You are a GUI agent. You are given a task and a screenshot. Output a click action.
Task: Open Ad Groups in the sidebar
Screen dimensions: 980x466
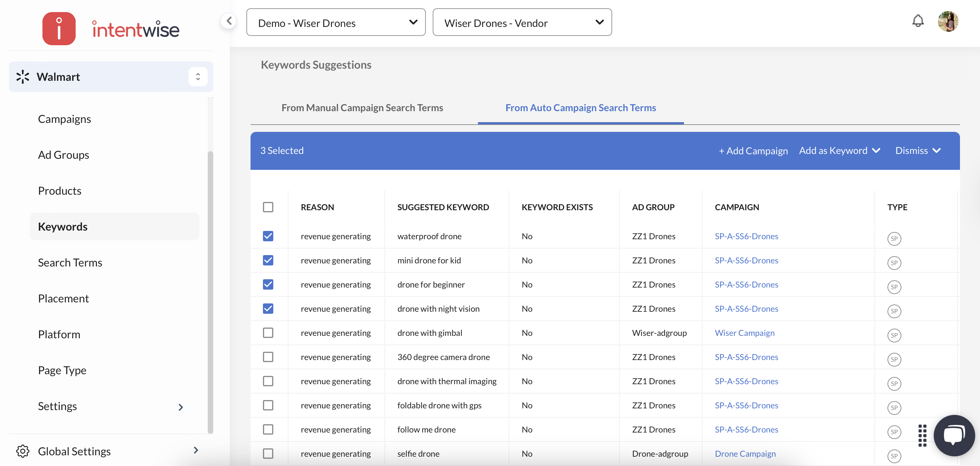click(63, 155)
